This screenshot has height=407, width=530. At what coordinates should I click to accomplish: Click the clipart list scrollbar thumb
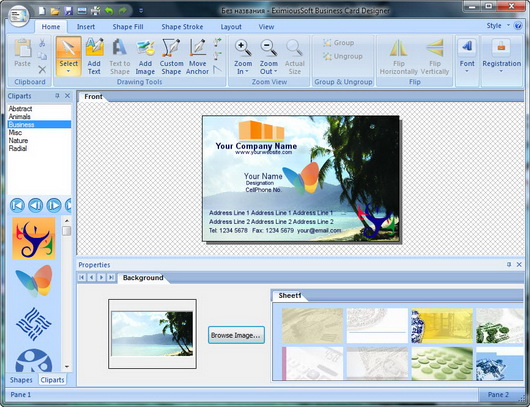point(67,231)
